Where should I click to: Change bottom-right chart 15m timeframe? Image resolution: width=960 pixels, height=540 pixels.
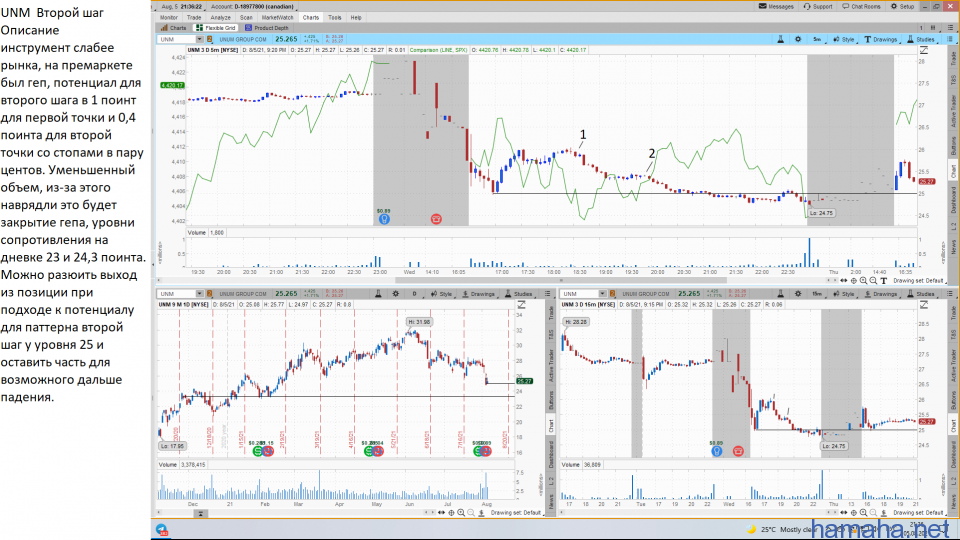point(817,294)
